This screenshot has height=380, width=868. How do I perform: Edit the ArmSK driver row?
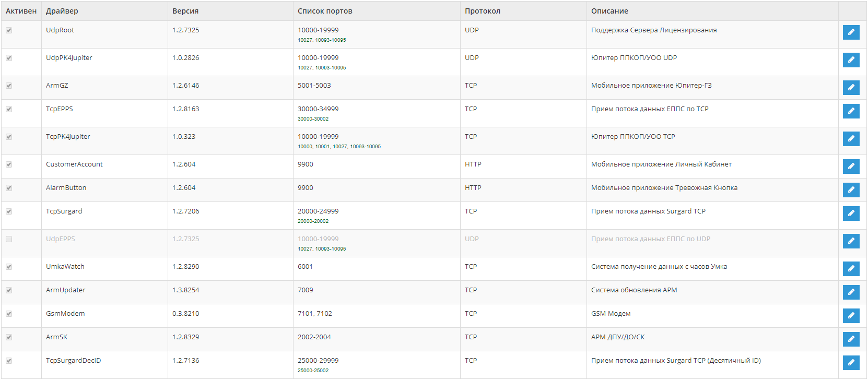(851, 339)
